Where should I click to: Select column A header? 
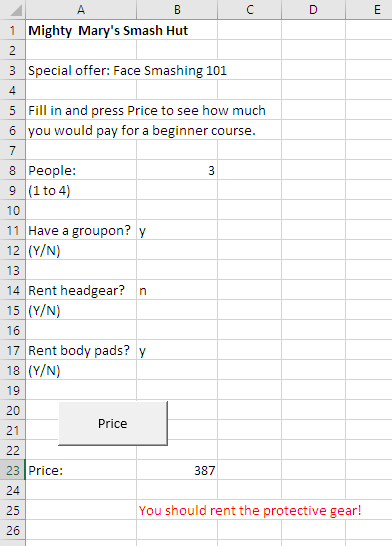(x=81, y=9)
